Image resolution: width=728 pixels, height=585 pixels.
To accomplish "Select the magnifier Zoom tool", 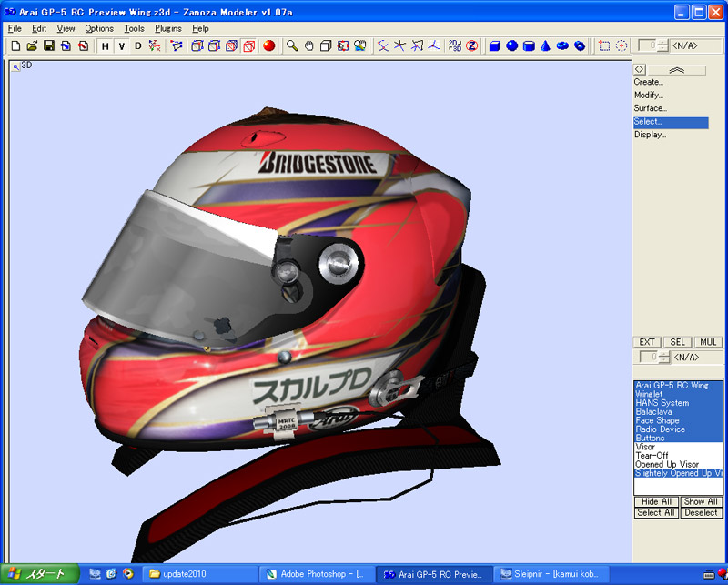I will click(x=292, y=45).
